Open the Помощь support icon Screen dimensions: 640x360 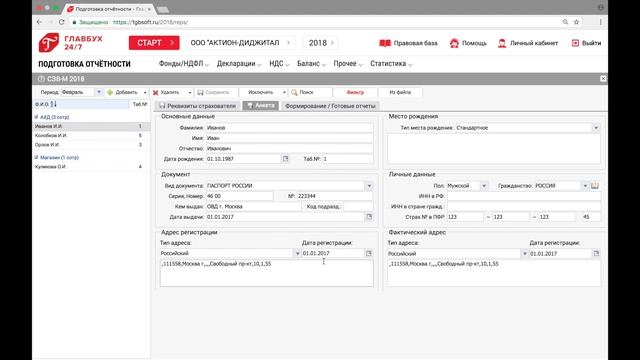454,43
